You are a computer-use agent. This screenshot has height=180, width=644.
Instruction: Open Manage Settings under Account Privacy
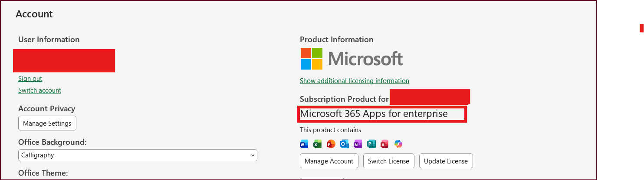47,123
